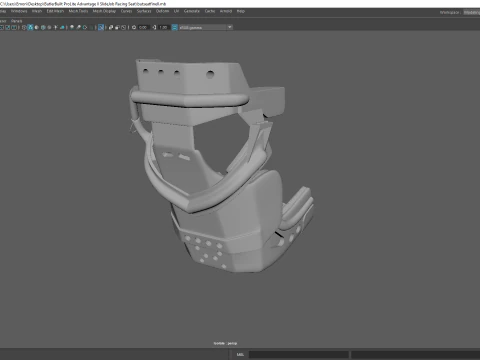The width and height of the screenshot is (480, 360).
Task: Click the exposure reset icon
Action: point(134,27)
